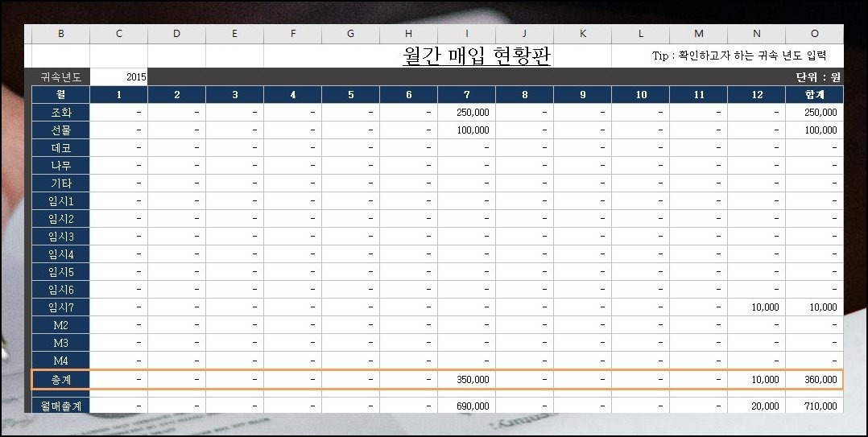Click 690,000 in the 월매출계 row
Screen dimensions: 868x437
point(473,406)
